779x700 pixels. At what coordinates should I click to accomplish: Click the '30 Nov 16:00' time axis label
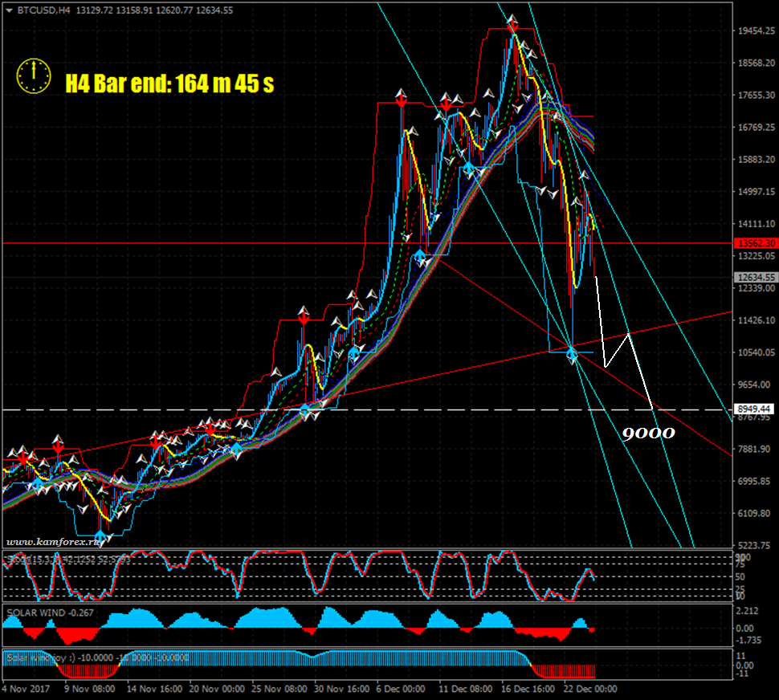[341, 689]
